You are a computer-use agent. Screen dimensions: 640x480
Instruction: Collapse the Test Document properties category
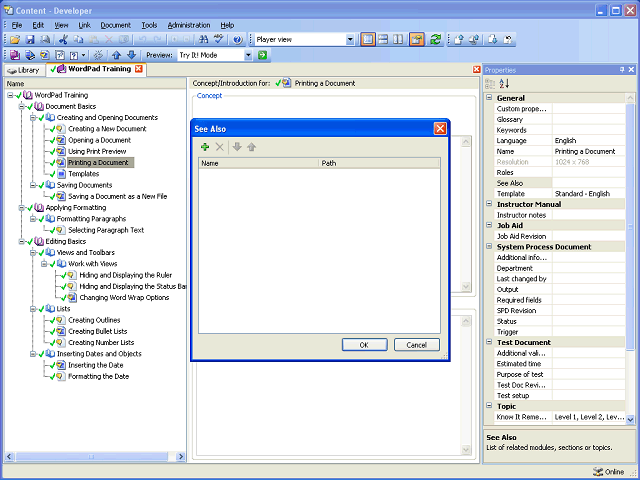489,342
